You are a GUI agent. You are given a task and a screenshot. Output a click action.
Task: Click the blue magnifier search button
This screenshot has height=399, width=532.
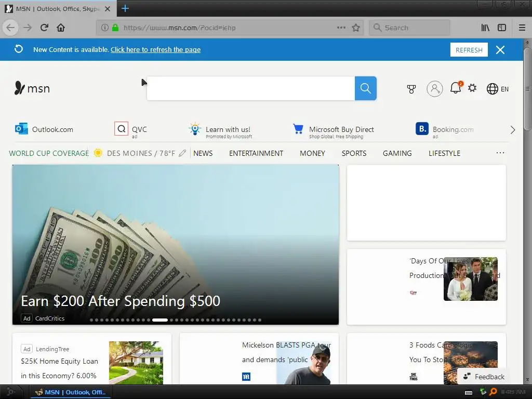point(365,88)
